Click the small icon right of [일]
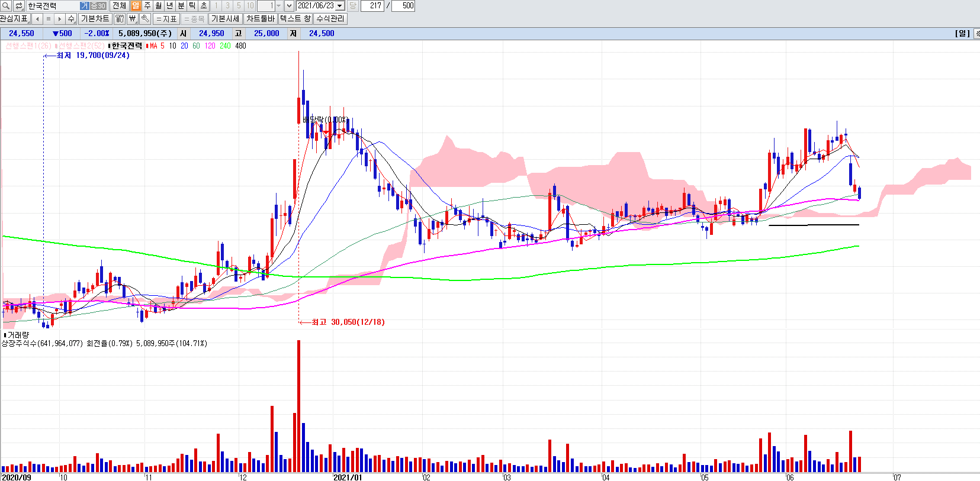This screenshot has height=481, width=980. [977, 34]
